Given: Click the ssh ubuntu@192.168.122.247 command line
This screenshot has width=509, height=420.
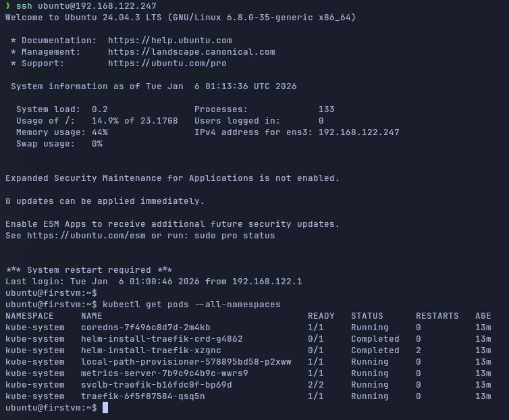Looking at the screenshot, I should (91, 6).
